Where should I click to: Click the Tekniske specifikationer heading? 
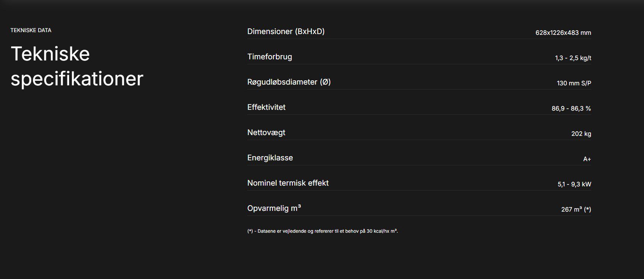pos(77,66)
